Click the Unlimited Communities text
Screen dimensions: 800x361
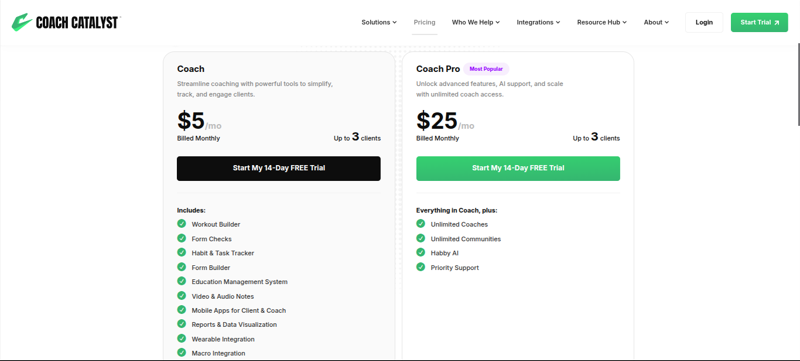pyautogui.click(x=466, y=239)
